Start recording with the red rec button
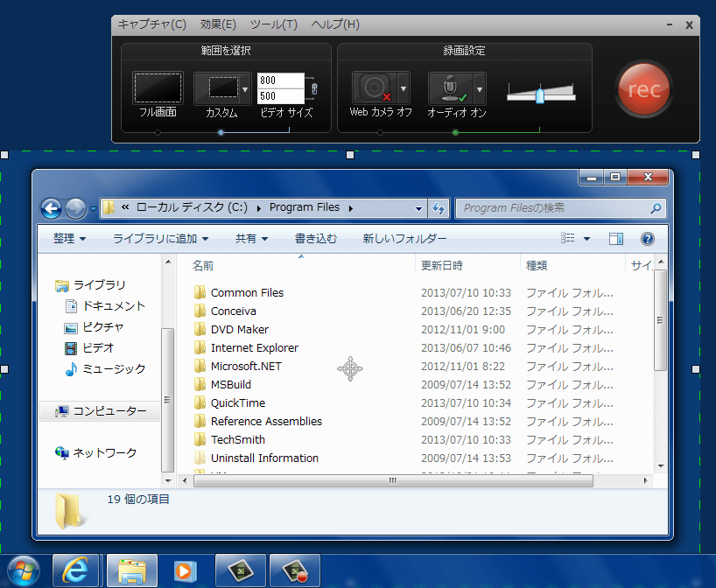The width and height of the screenshot is (716, 588). [x=644, y=89]
